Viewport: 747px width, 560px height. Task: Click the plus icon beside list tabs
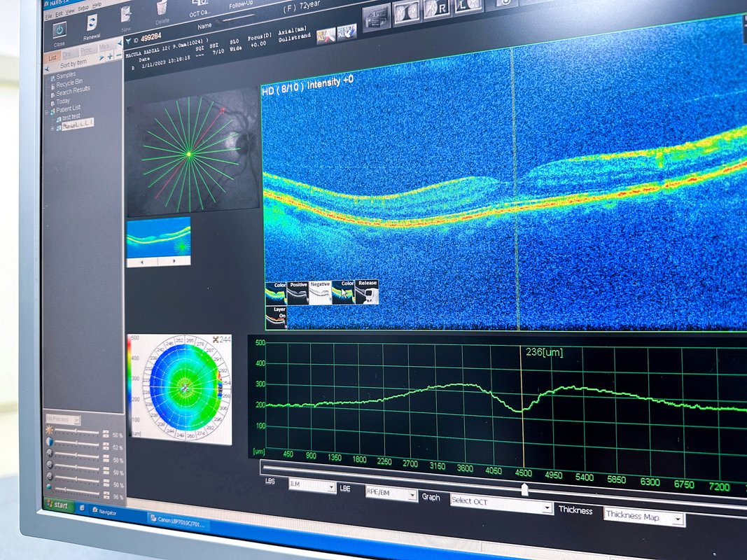point(110,56)
